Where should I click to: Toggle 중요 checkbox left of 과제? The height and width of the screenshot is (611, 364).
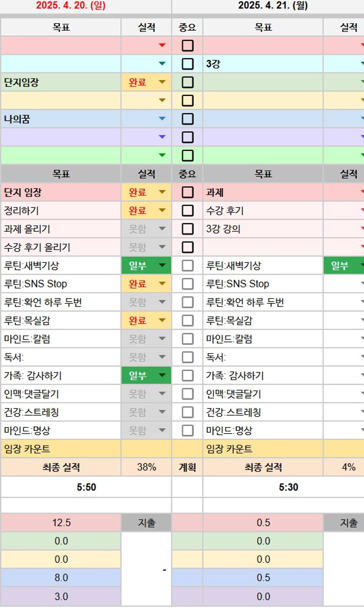188,192
